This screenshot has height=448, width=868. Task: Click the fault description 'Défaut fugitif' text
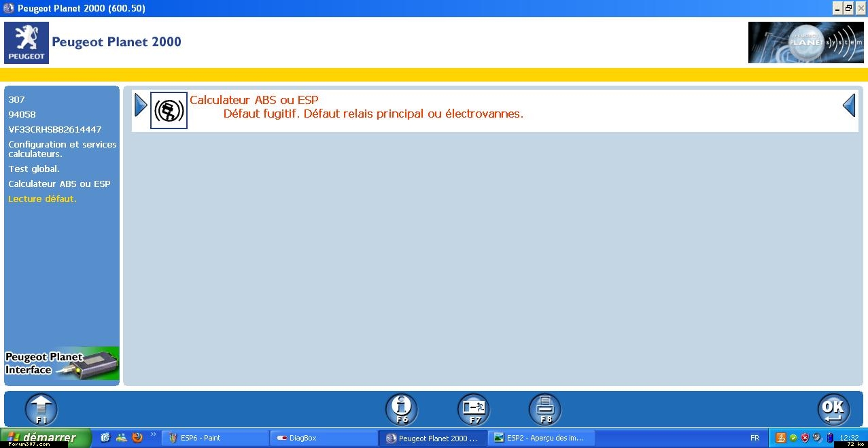373,114
